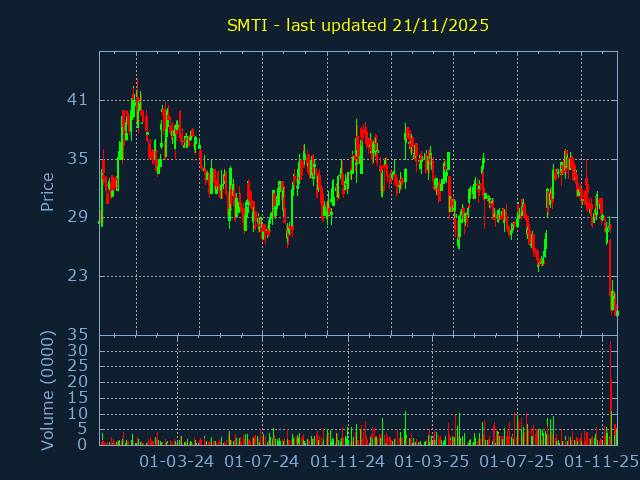
Task: Select the 35 price axis label
Action: point(78,158)
